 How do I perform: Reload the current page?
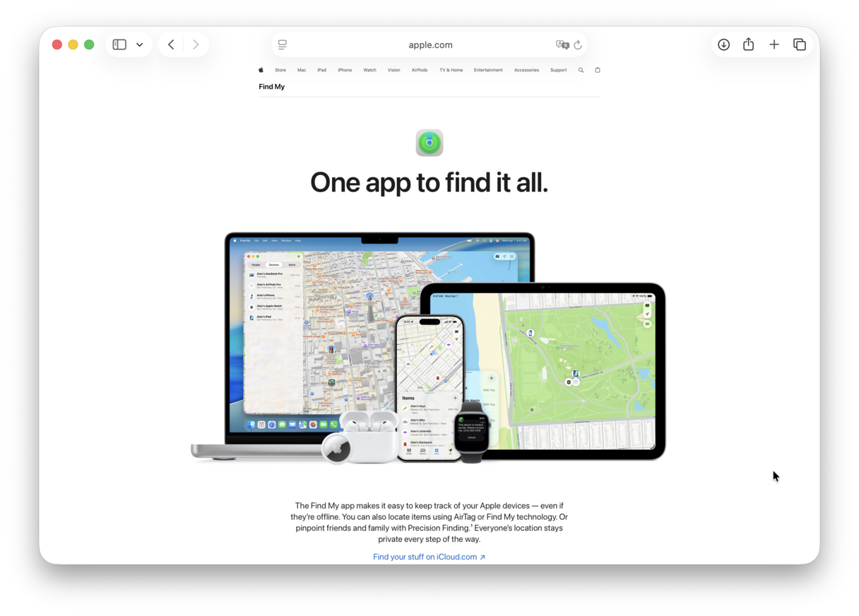(x=578, y=45)
